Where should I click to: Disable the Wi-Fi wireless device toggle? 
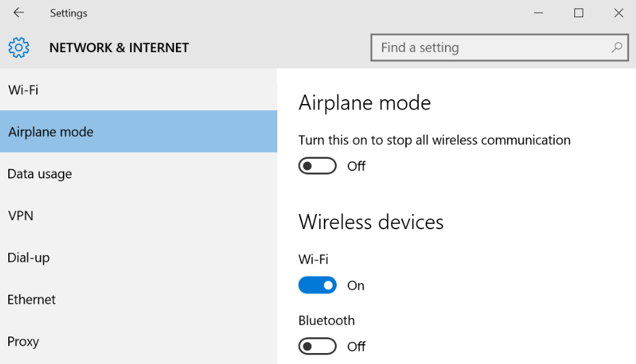(x=318, y=285)
